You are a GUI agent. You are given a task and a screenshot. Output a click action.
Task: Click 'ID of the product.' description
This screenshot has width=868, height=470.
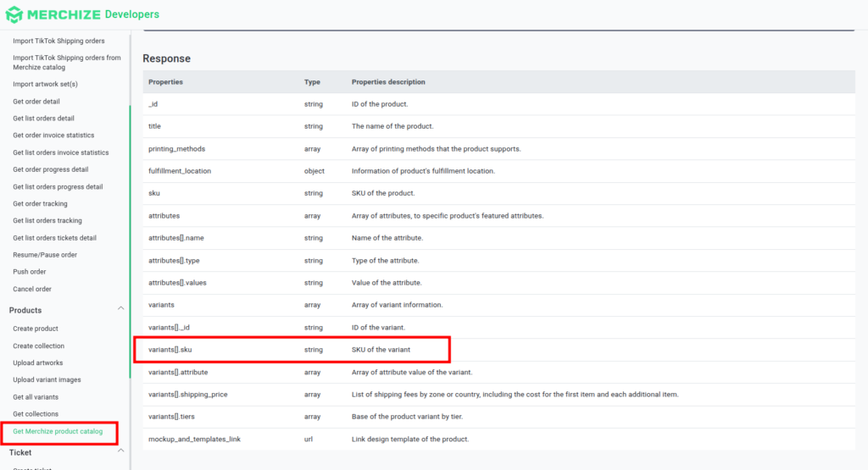[x=380, y=104]
